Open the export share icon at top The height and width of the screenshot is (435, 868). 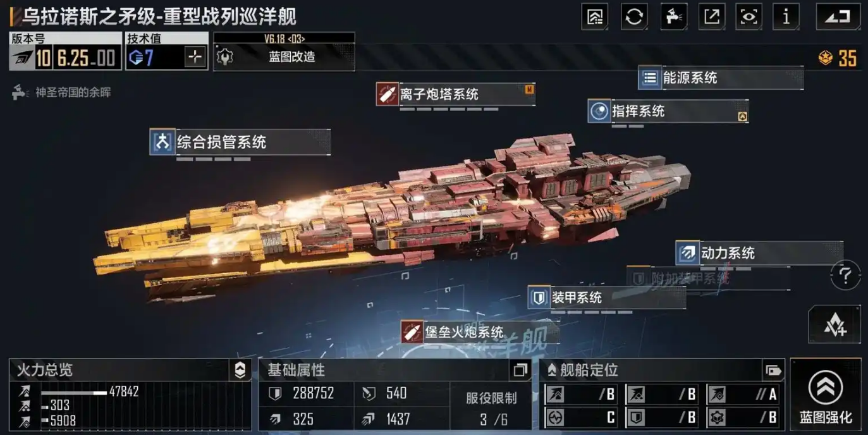click(712, 17)
